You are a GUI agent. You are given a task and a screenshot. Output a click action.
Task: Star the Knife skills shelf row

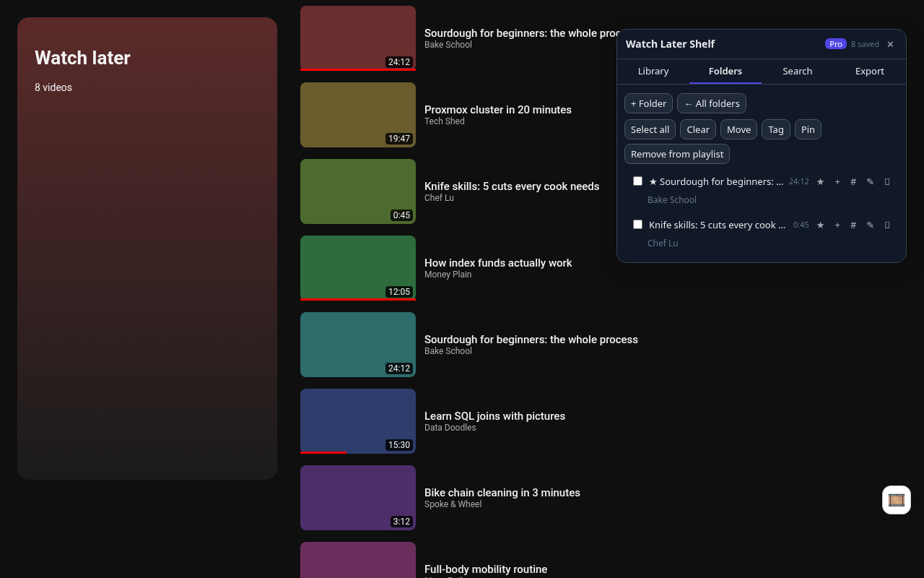[820, 225]
